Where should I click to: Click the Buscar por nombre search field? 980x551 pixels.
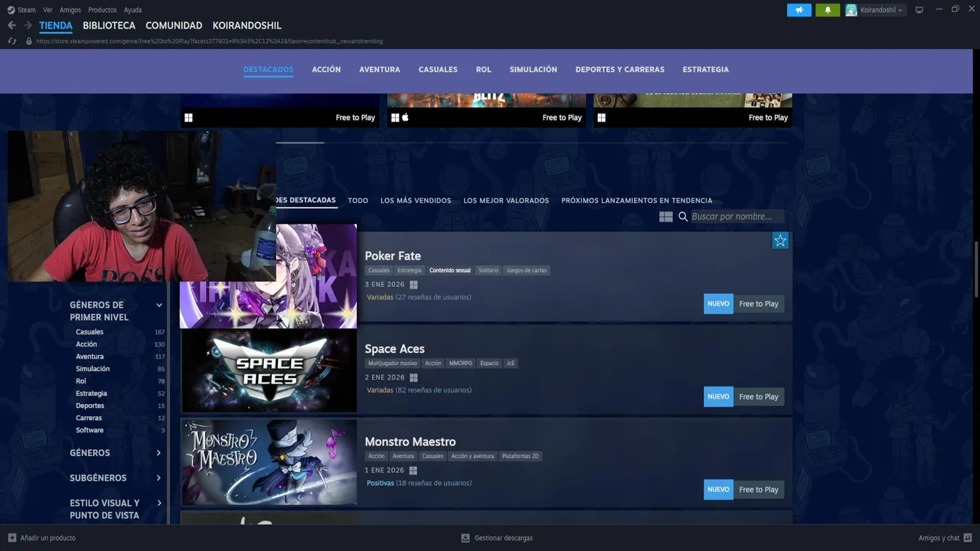737,217
